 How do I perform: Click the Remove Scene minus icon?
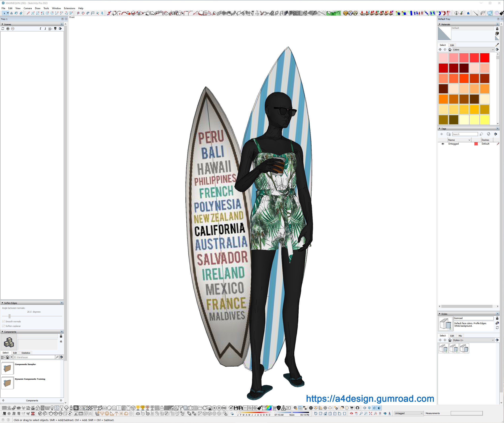(13, 29)
